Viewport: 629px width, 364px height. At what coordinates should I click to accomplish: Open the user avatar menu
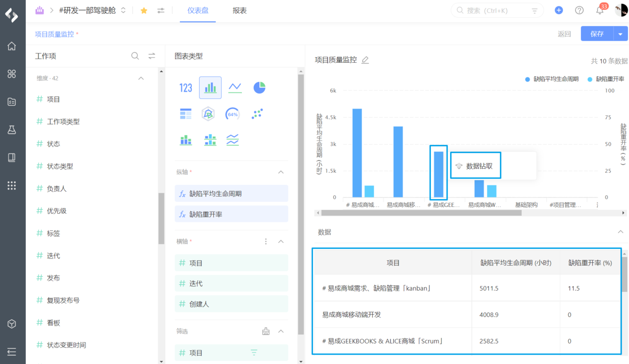coord(621,10)
